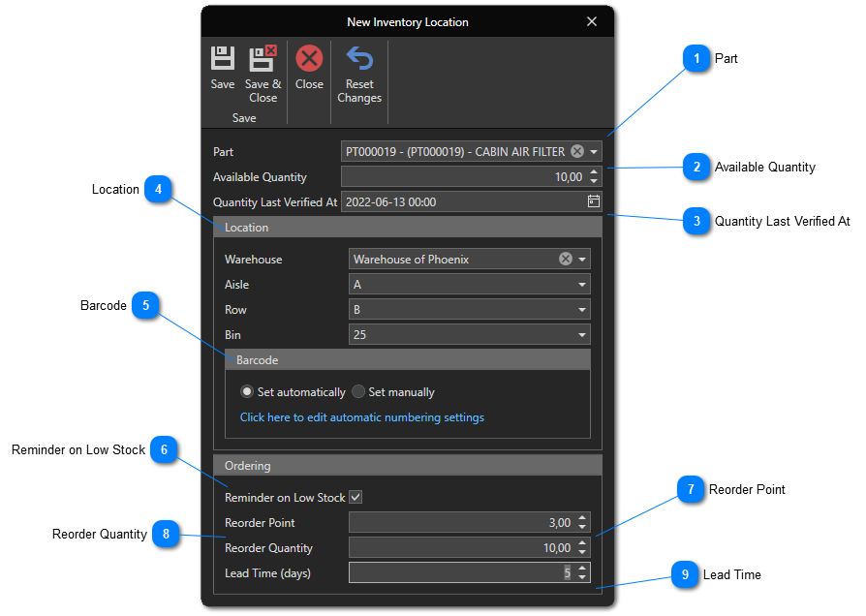
Task: Toggle the Reminder on Low Stock checkbox
Action: (356, 497)
